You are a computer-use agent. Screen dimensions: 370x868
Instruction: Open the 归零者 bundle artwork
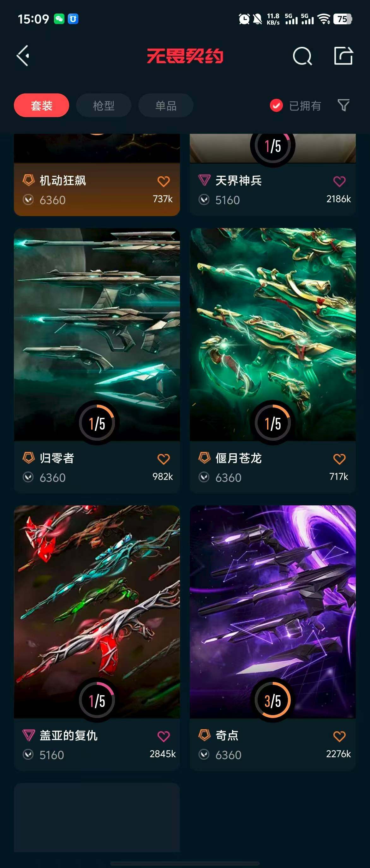point(97,334)
